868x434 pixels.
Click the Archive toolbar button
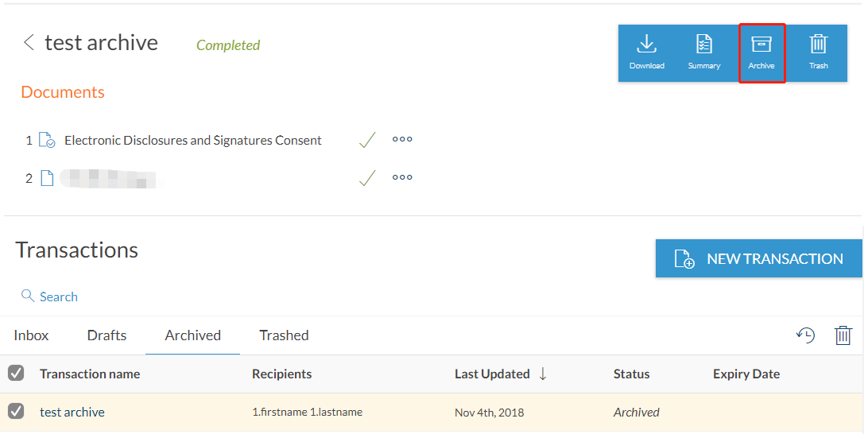[x=761, y=52]
